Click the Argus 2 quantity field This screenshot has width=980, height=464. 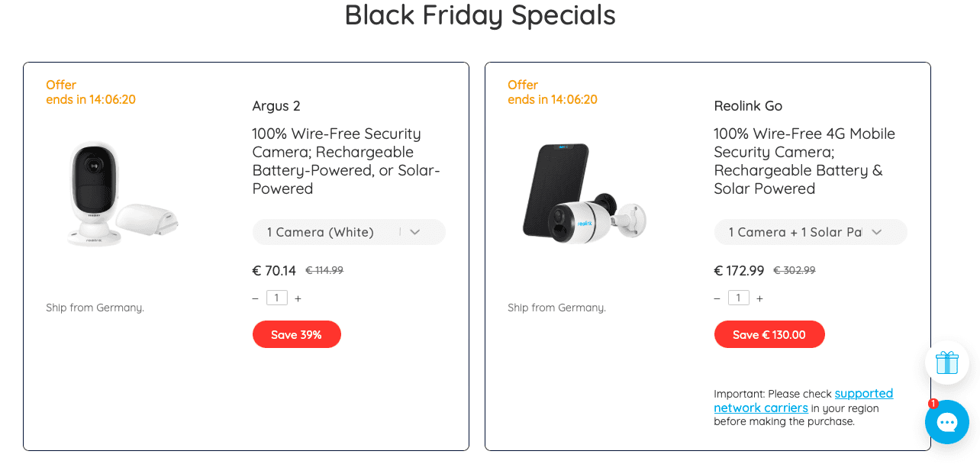pyautogui.click(x=276, y=298)
